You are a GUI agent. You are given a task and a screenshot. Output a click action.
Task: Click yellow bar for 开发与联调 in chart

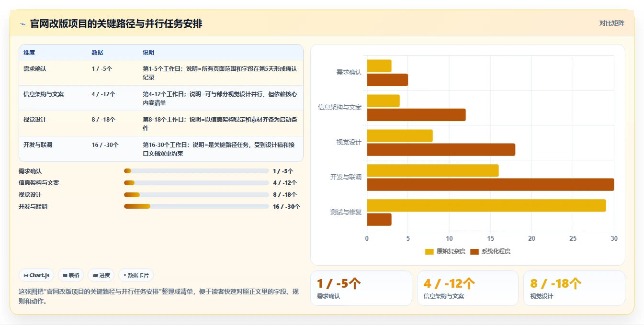(x=433, y=171)
